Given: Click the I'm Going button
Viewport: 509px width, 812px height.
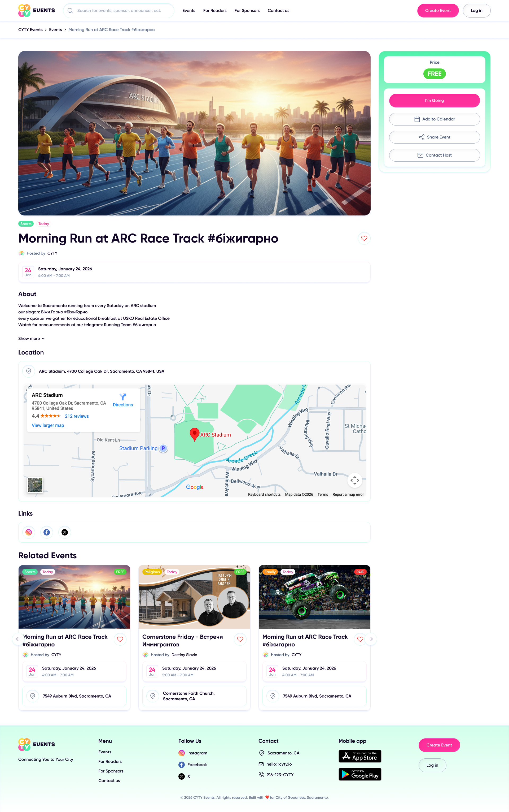Looking at the screenshot, I should [x=434, y=100].
